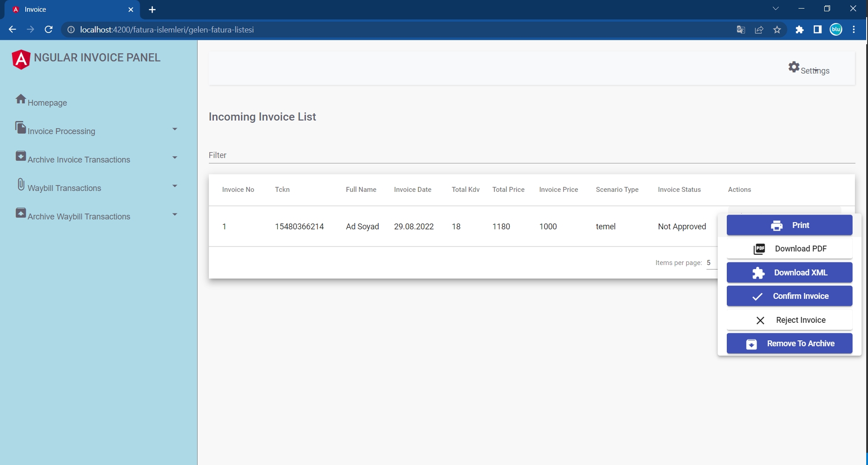The width and height of the screenshot is (868, 465).
Task: Bookmark this page with the star icon
Action: [777, 30]
